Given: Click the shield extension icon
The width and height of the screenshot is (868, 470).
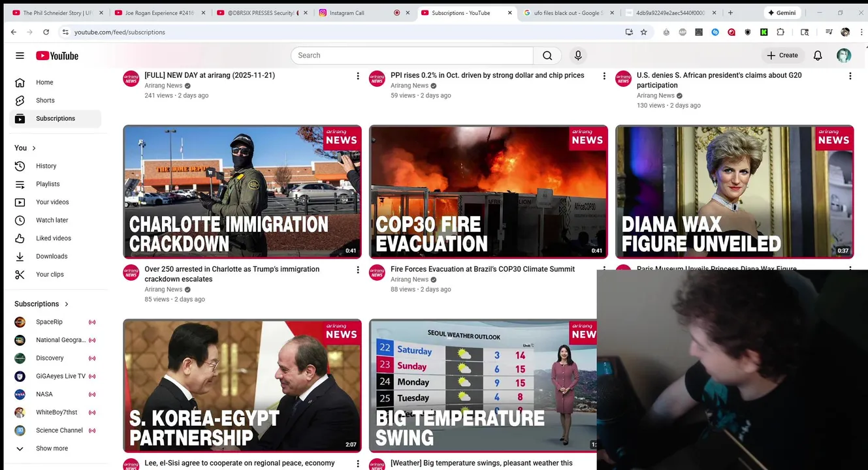Looking at the screenshot, I should pyautogui.click(x=748, y=32).
